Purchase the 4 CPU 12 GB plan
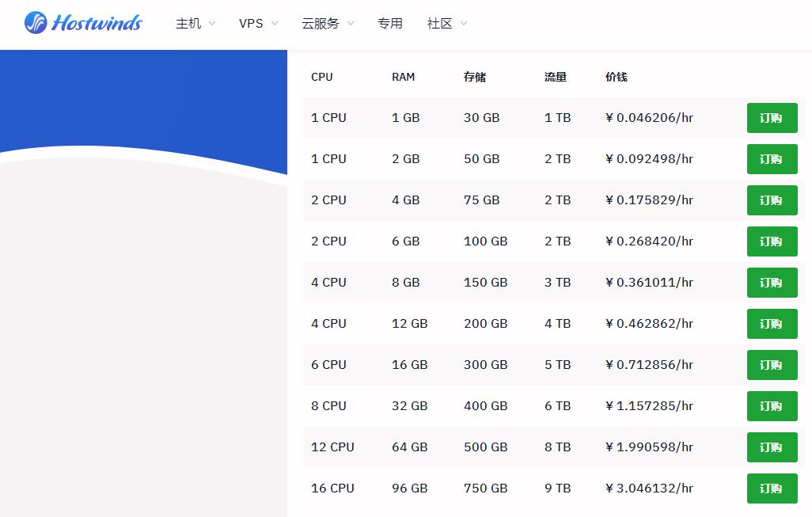The image size is (812, 517). coord(772,323)
